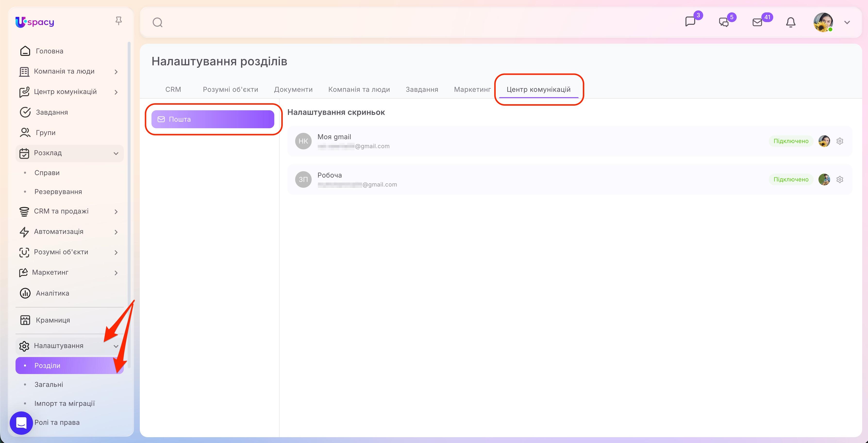The height and width of the screenshot is (443, 868).
Task: Click the Розумні об'єкти sidebar icon
Action: click(x=24, y=252)
